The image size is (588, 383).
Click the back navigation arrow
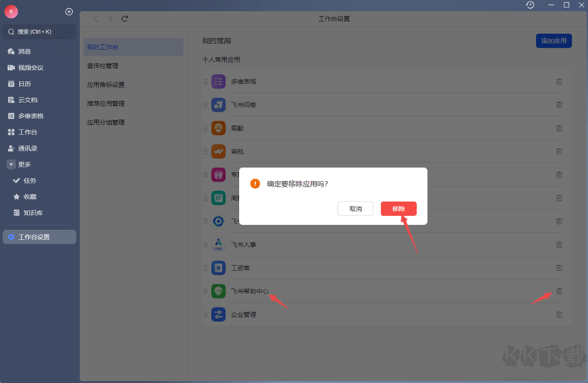coord(96,19)
